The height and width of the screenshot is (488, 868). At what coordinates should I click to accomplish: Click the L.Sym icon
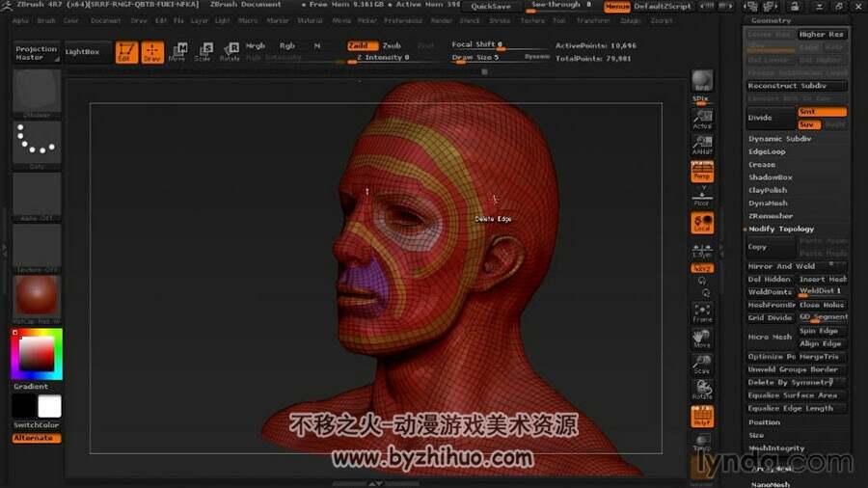[x=702, y=250]
